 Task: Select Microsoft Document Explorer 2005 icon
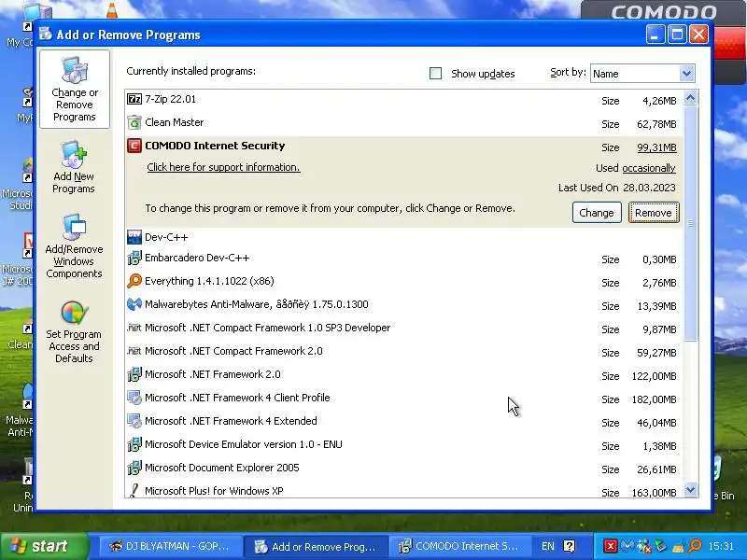(x=134, y=468)
